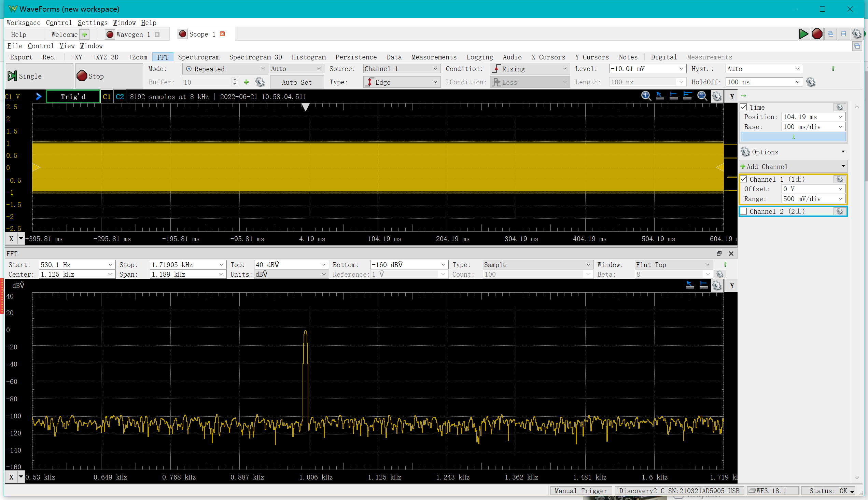Screen dimensions: 868x500
Task: Open the FFT plot gear settings icon
Action: (717, 286)
